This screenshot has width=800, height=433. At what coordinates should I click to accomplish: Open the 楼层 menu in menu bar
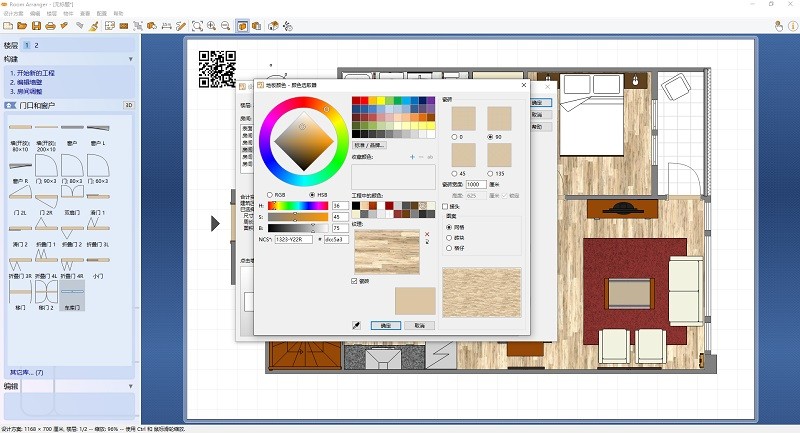[52, 13]
